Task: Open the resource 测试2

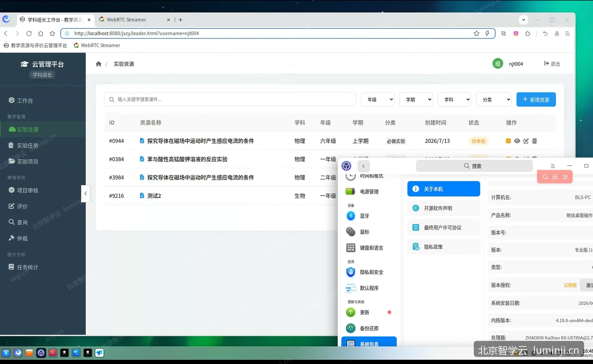Action: 154,196
